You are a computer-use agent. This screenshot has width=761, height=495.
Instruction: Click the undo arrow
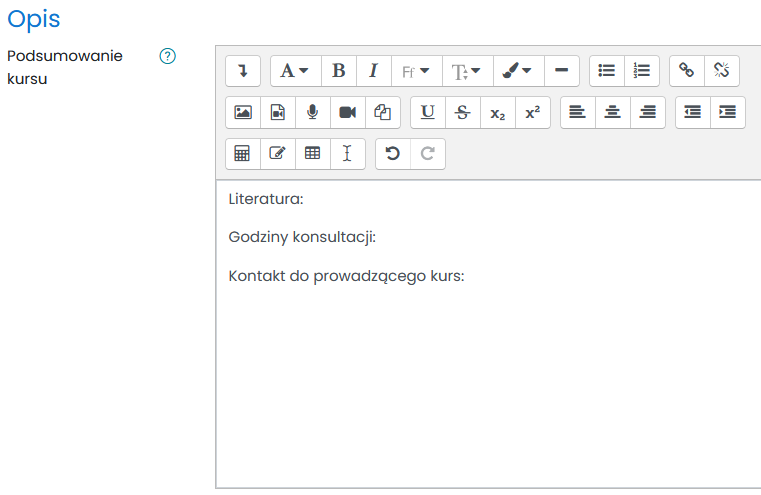pos(392,154)
